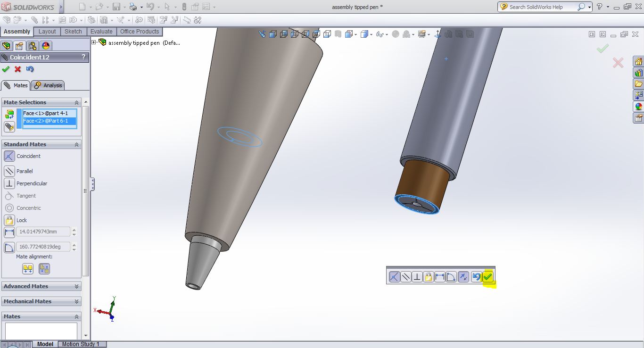Select the Parallel standard mate

click(9, 171)
